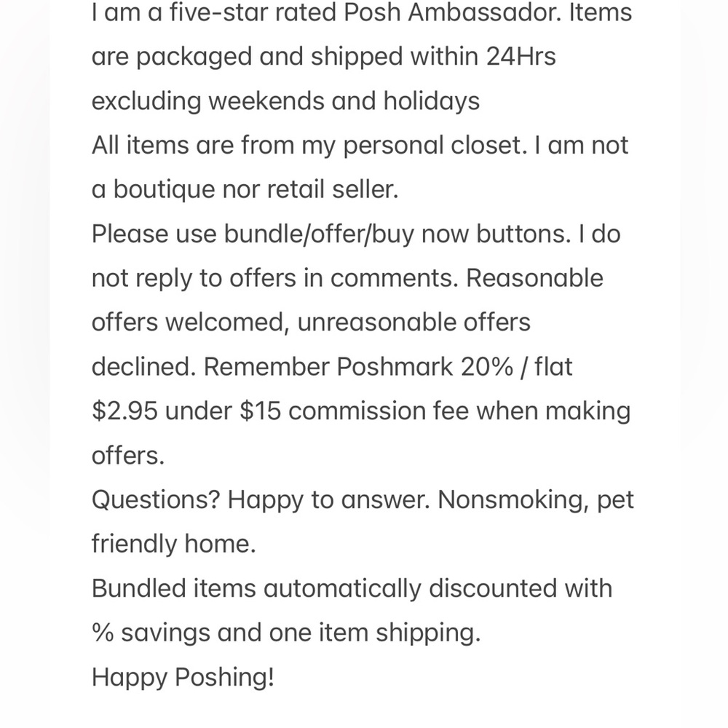Image resolution: width=728 pixels, height=728 pixels.
Task: Click the 'friendly home.' line
Action: [174, 544]
